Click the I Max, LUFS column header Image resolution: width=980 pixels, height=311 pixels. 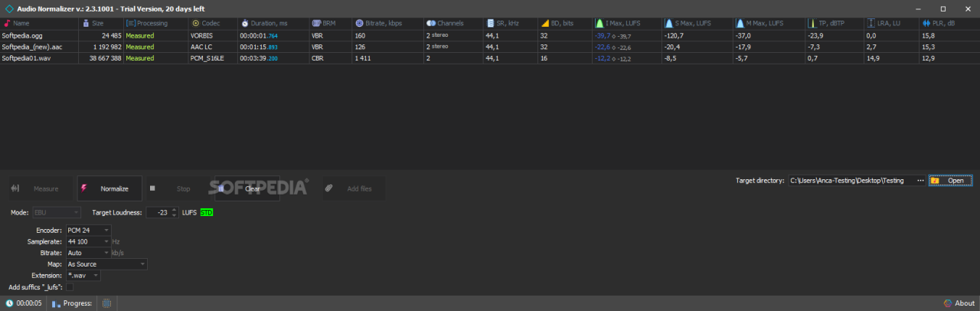[627, 24]
